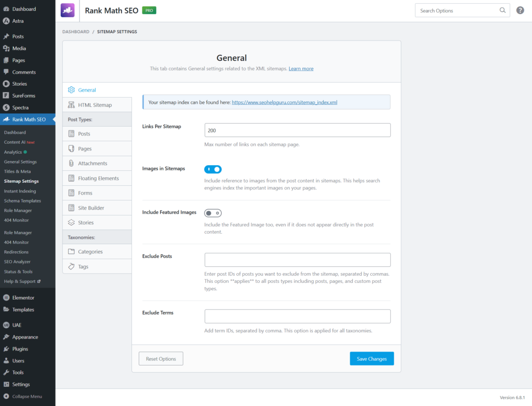Click the Forms tab icon

[71, 193]
